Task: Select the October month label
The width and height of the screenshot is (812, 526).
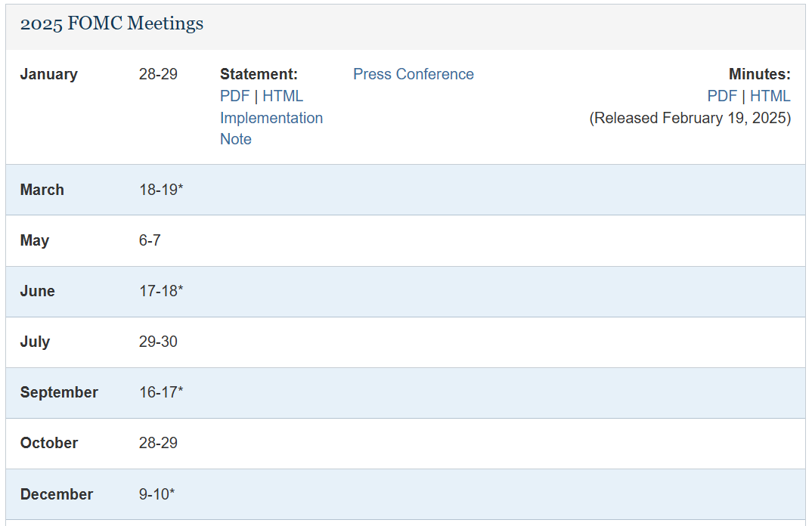Action: (x=49, y=443)
